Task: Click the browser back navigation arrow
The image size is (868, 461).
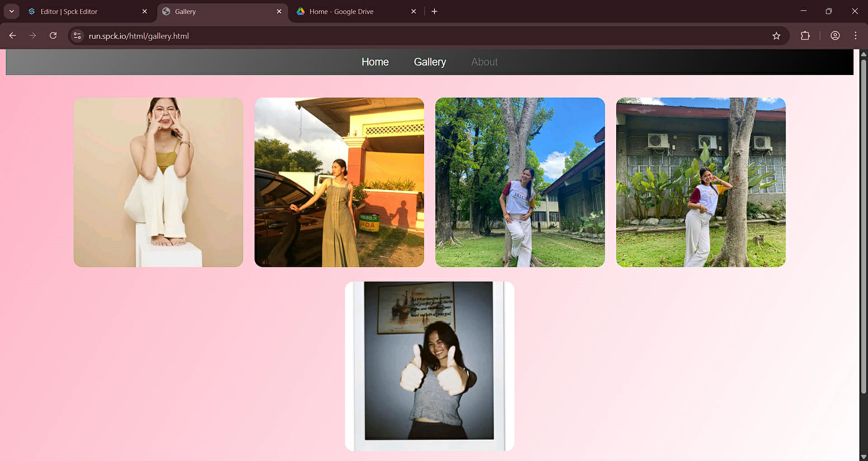Action: [12, 36]
